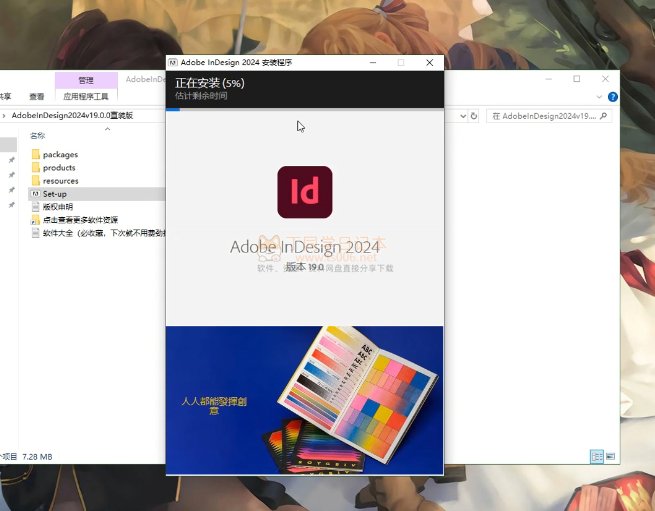
Task: Click the refresh icon beside address bar
Action: pos(474,116)
